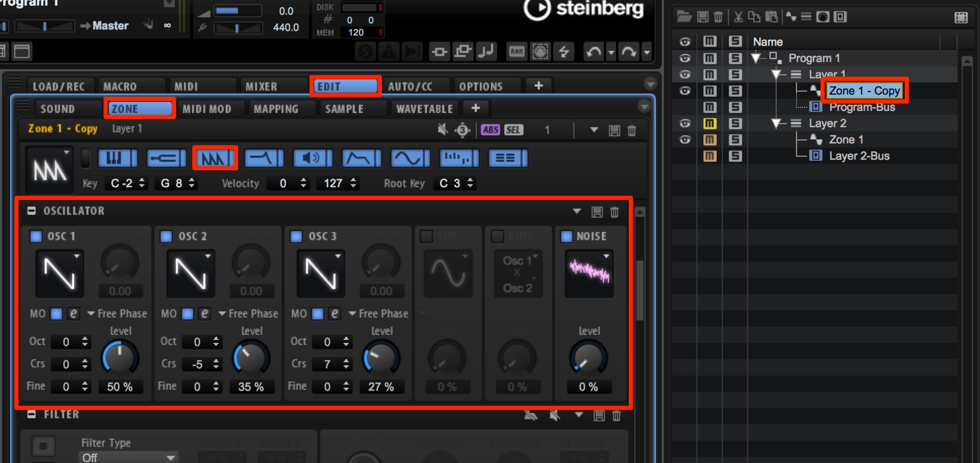980x463 pixels.
Task: Click the SEL button
Action: point(513,130)
